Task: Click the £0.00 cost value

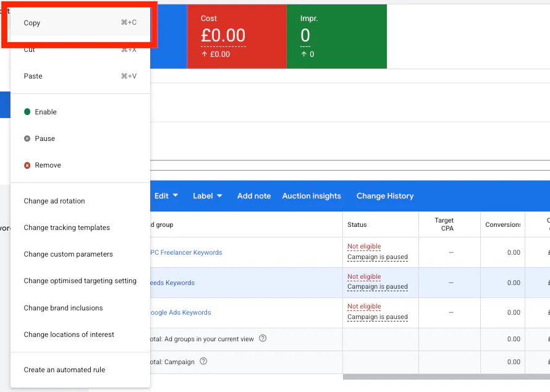Action: [223, 35]
